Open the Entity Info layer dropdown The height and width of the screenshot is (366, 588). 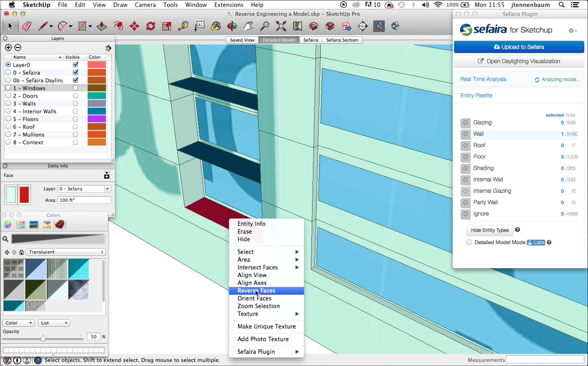click(84, 189)
